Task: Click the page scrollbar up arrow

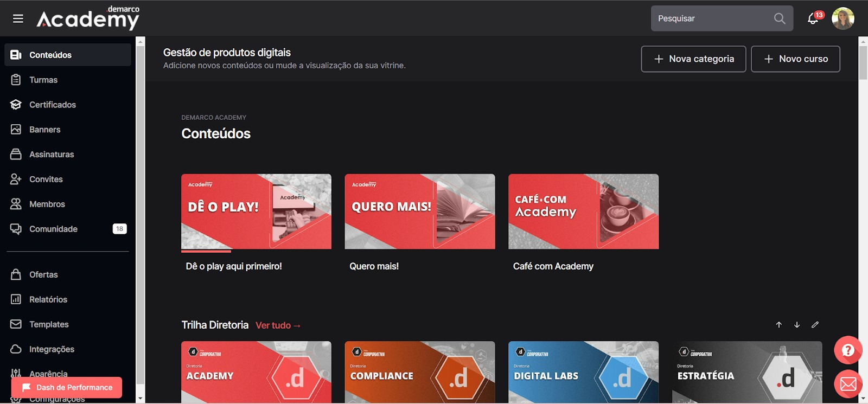Action: pyautogui.click(x=863, y=41)
